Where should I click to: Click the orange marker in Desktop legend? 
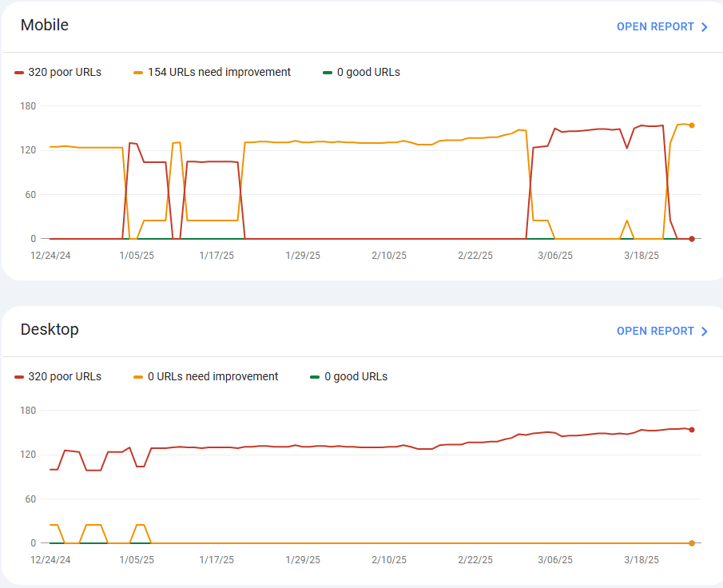138,377
